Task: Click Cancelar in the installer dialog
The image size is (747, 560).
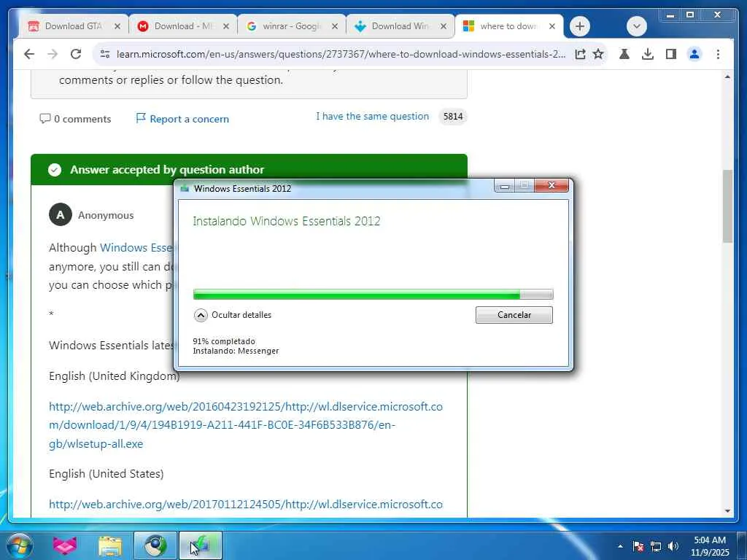Action: point(514,315)
